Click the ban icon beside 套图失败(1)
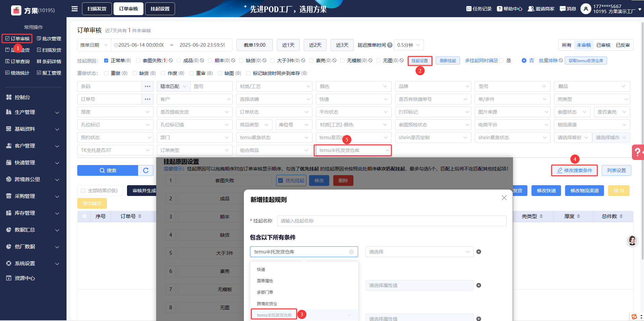 (x=171, y=61)
